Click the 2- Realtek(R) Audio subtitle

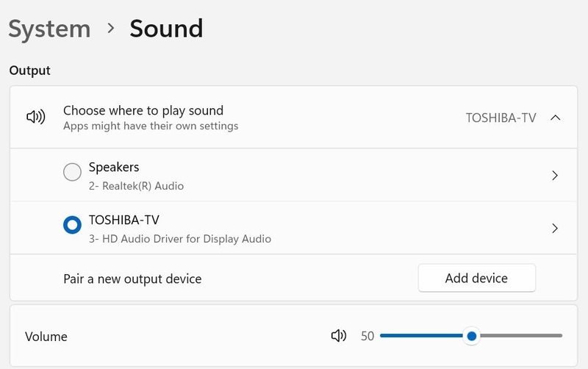(136, 186)
